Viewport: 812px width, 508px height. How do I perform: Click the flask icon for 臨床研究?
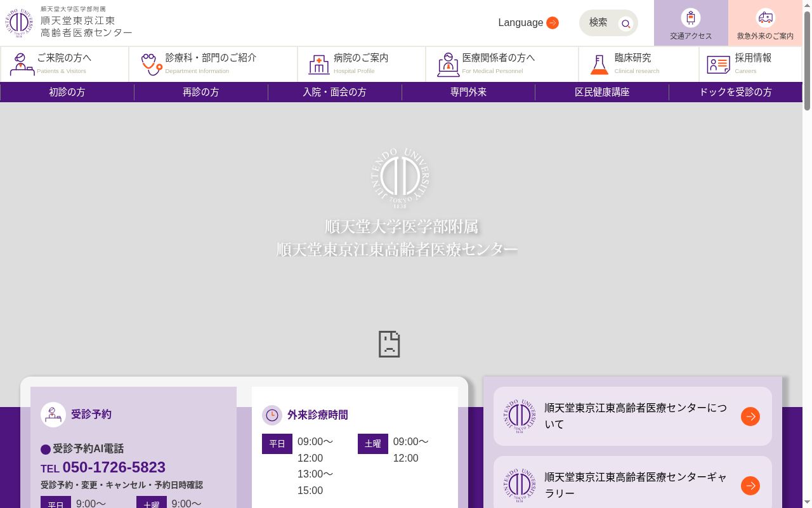[x=599, y=64]
